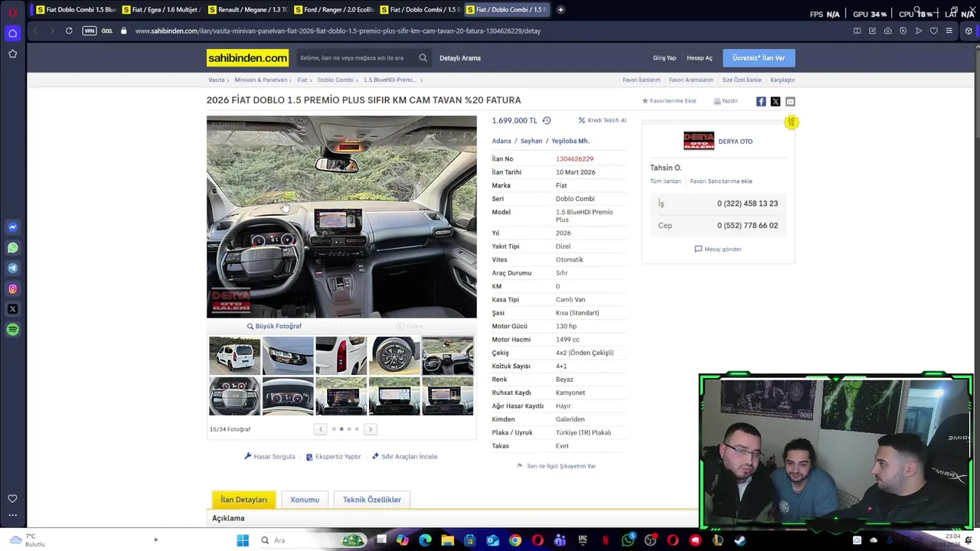
Task: Select the wheel rim thumbnail
Action: pos(394,356)
